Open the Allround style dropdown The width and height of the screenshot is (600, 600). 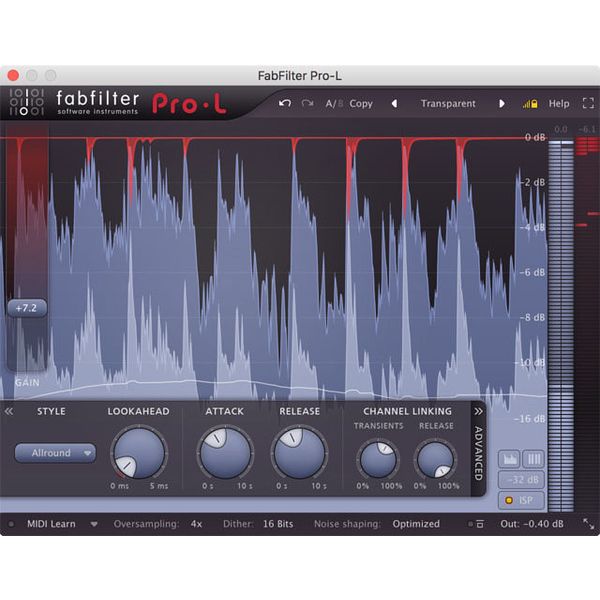click(55, 453)
